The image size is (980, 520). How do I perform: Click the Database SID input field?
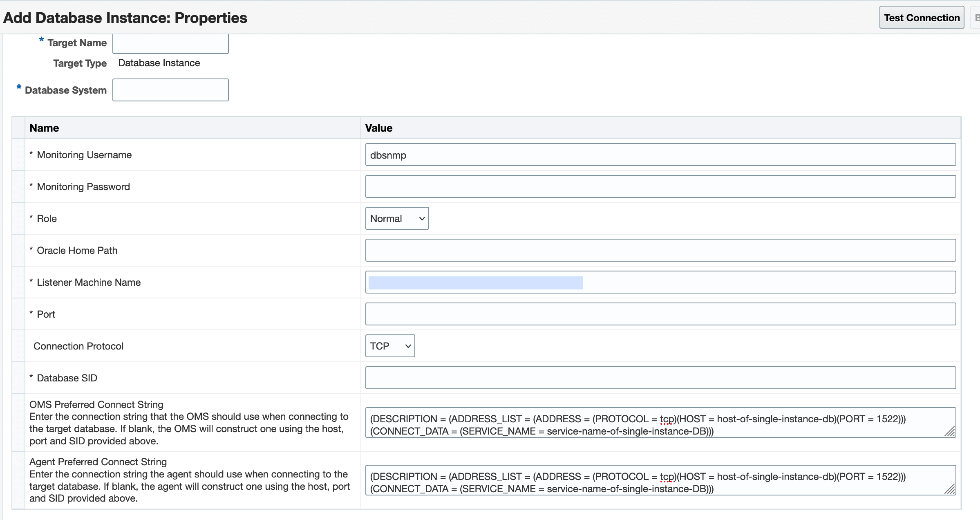pyautogui.click(x=660, y=378)
